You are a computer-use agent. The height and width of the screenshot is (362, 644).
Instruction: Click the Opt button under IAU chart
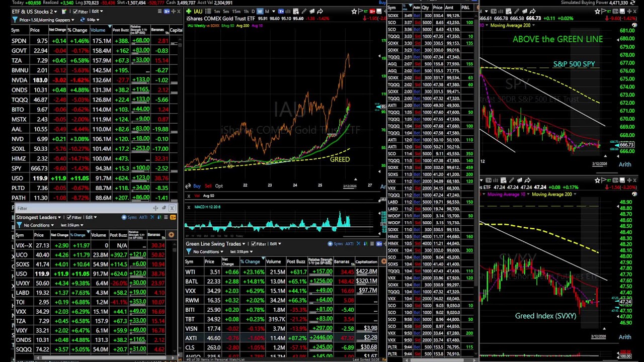click(x=219, y=186)
